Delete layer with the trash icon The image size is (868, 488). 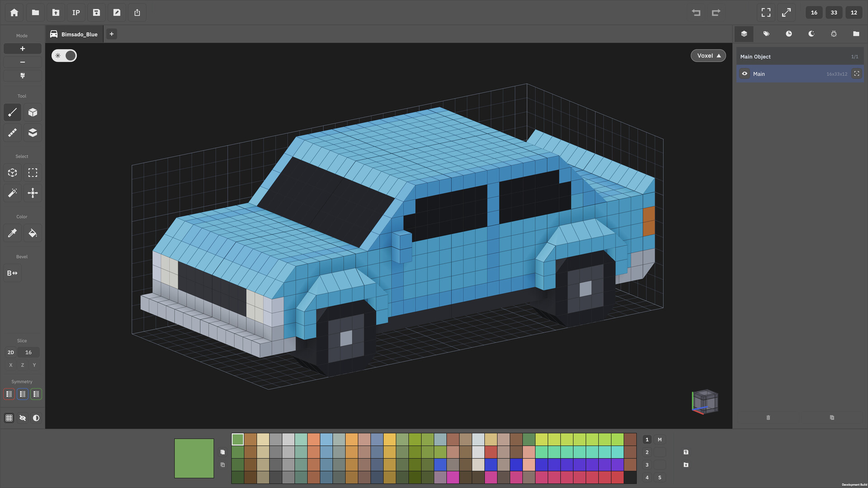pos(769,418)
